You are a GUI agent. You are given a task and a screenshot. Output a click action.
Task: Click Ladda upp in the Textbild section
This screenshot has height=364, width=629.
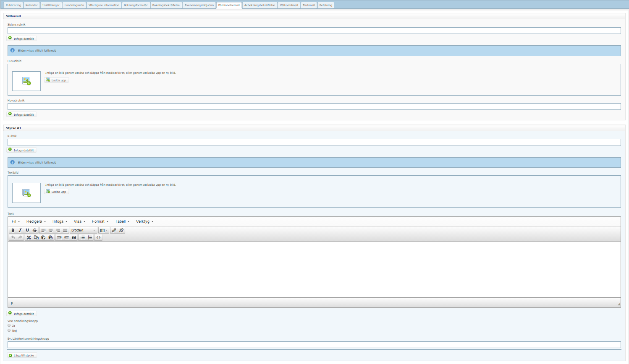56,192
